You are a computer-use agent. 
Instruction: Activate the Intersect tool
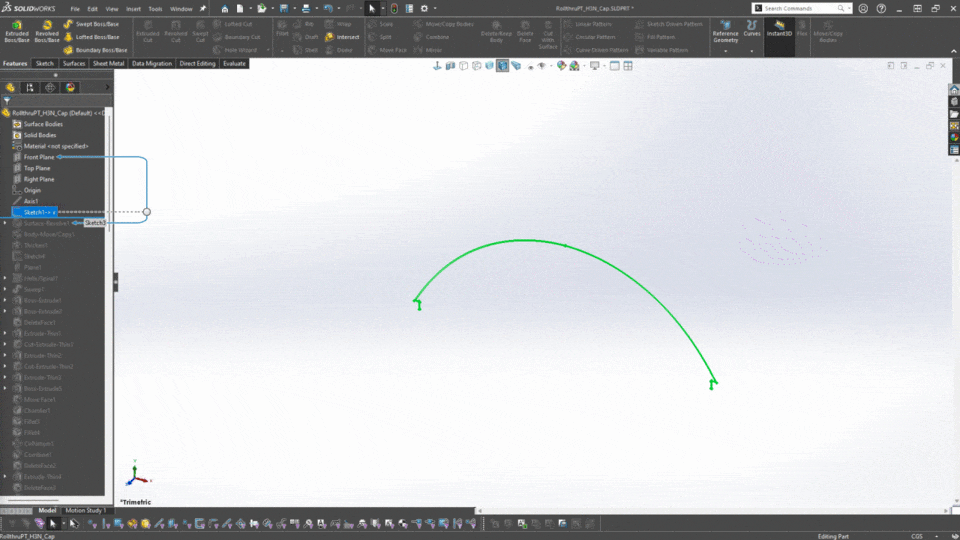(342, 37)
